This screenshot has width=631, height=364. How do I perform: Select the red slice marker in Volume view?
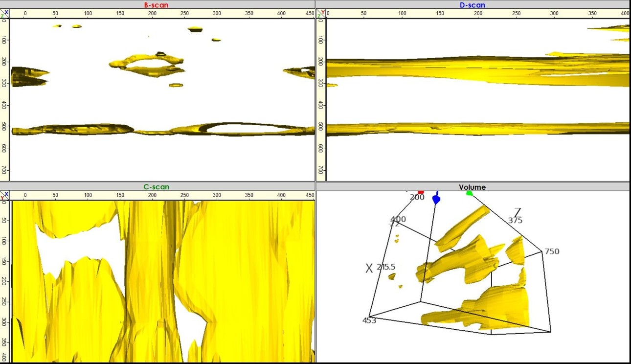click(x=421, y=192)
